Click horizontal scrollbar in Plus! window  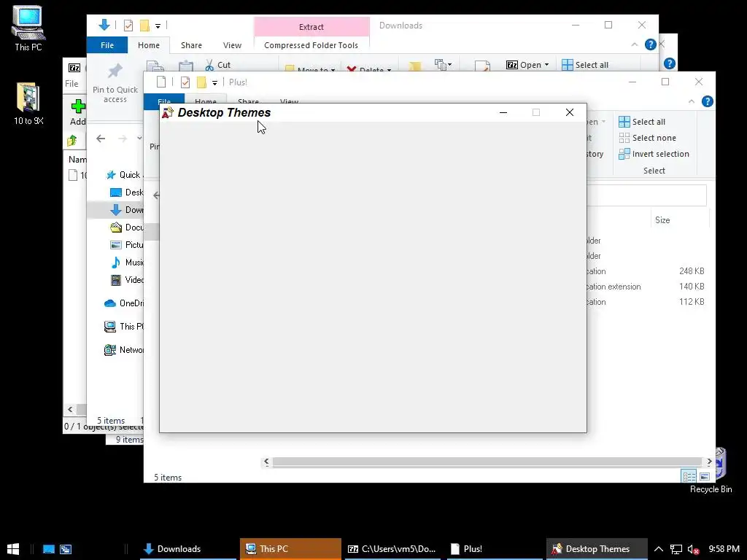point(487,462)
